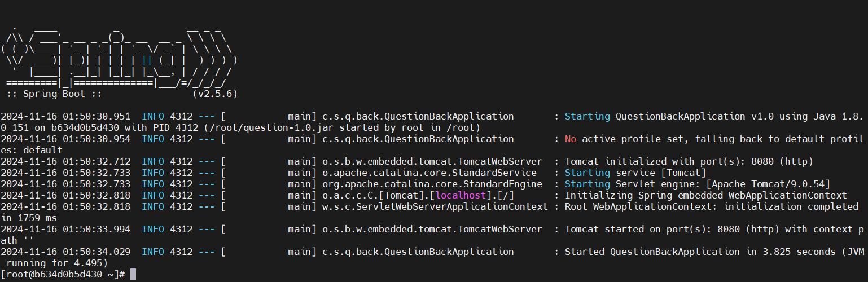Click "[Apache Tomcat/9.0.54]" engine version text
The image size is (868, 282).
click(768, 184)
